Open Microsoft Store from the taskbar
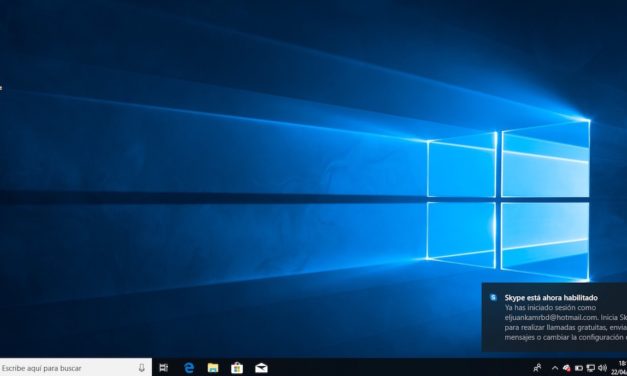Screen dimensions: 627x376 (x=237, y=368)
